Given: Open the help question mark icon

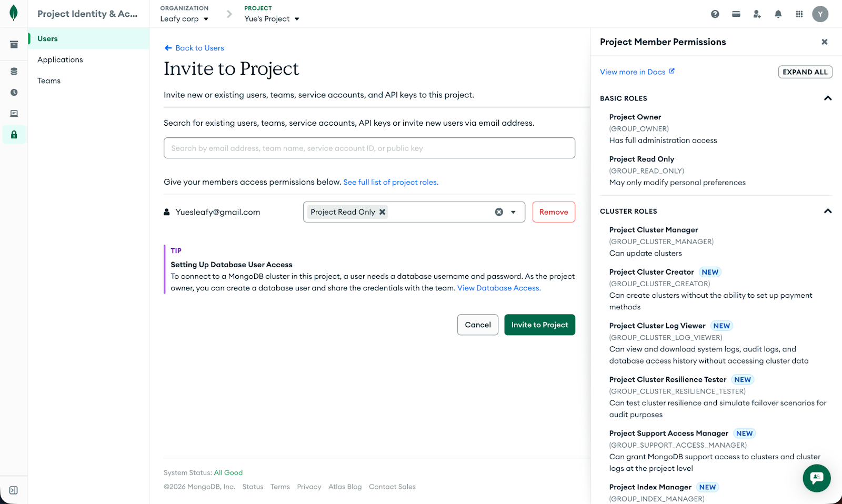Looking at the screenshot, I should click(x=715, y=14).
